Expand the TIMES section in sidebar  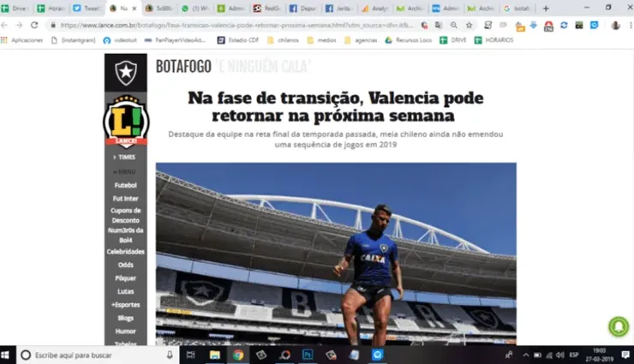(x=124, y=157)
